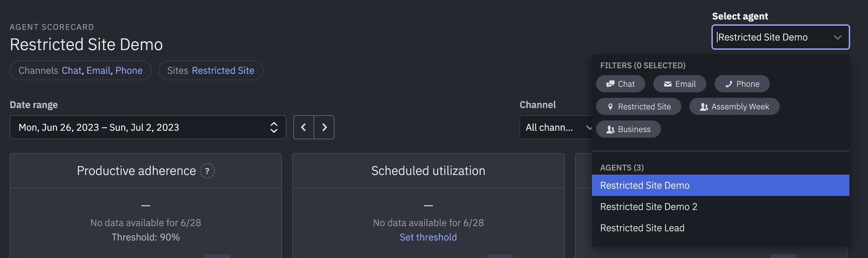Screen dimensions: 868x258
Task: Open the Date range picker dropdown
Action: [x=148, y=127]
